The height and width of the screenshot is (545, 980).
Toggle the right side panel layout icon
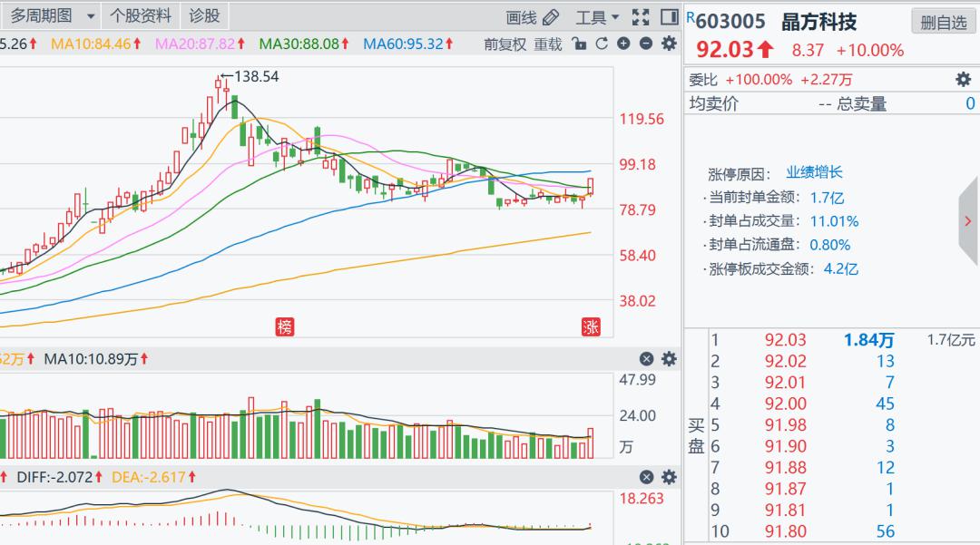tap(670, 17)
